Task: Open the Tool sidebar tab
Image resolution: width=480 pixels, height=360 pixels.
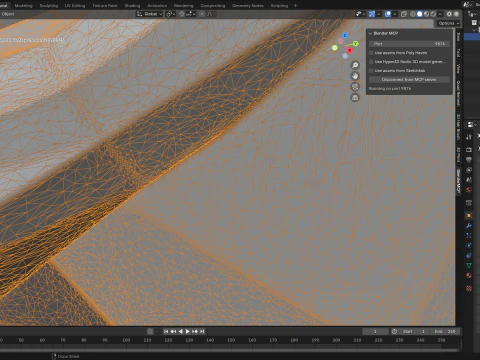Action: [x=458, y=52]
